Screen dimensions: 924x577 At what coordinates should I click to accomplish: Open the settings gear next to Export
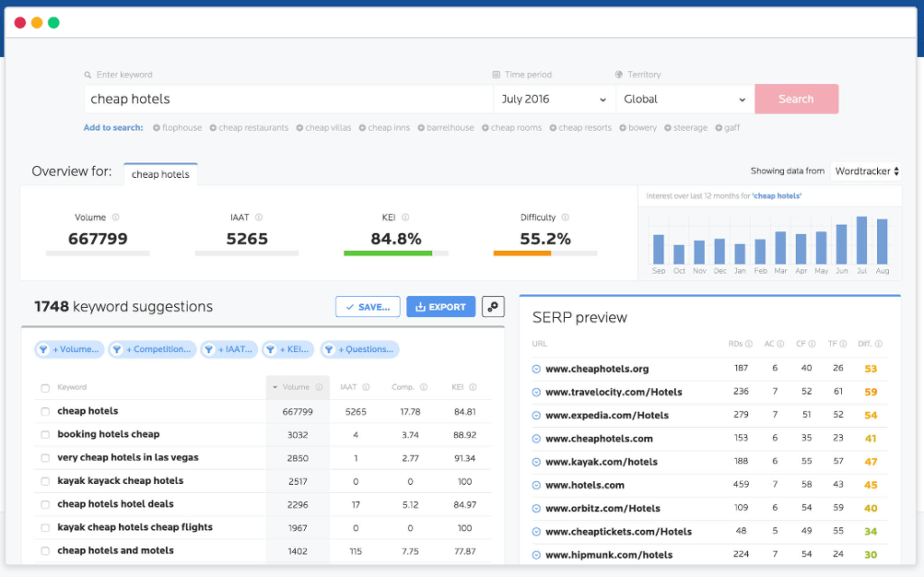click(494, 307)
